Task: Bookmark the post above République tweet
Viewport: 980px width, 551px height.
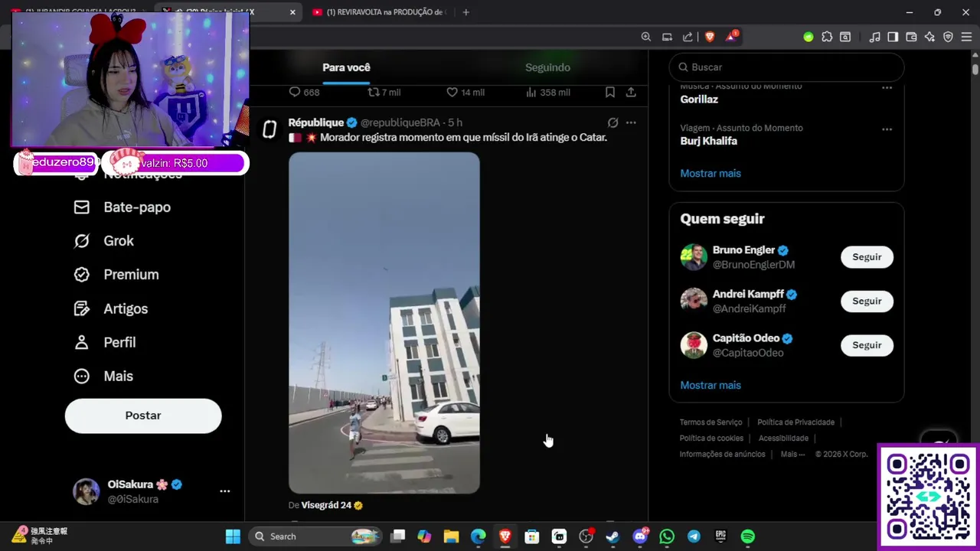Action: coord(610,92)
